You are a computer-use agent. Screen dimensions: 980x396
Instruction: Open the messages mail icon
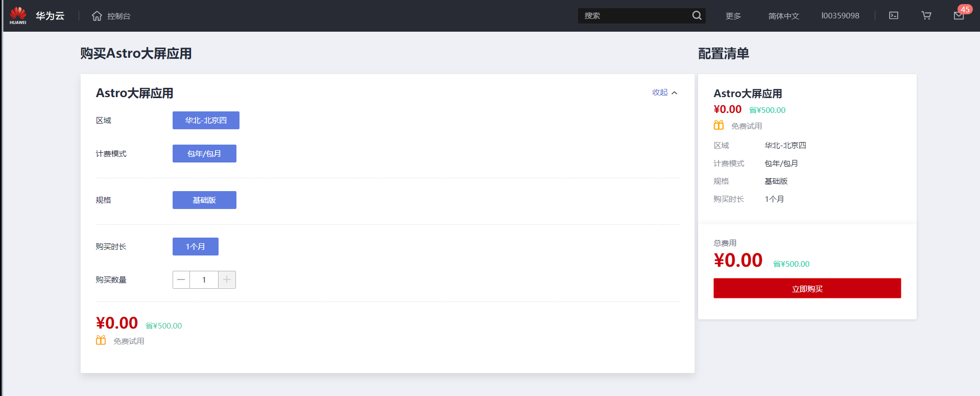point(959,16)
